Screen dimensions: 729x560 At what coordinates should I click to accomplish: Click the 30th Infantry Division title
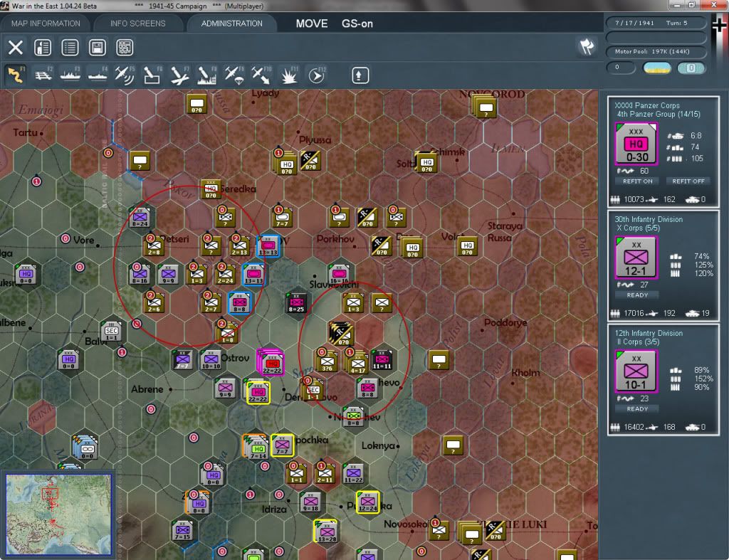[x=649, y=219]
